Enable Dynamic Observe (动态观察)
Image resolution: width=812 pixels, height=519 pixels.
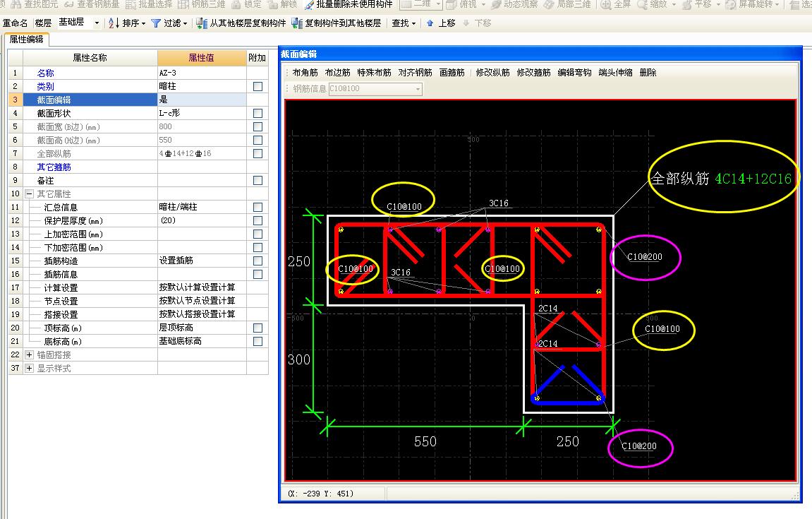pos(514,4)
